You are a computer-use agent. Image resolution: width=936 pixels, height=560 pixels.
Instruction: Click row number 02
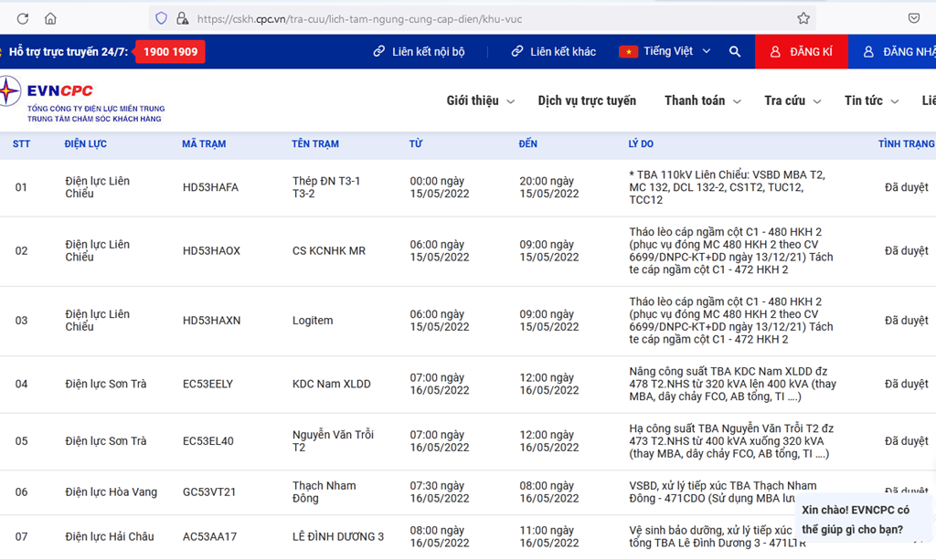[x=22, y=251]
